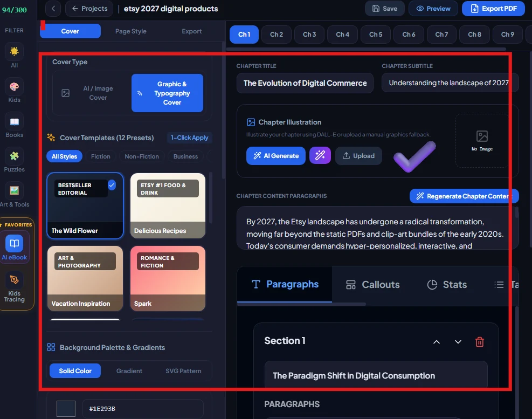The height and width of the screenshot is (419, 532).
Task: Click the Section 1 heading field
Action: tap(376, 375)
